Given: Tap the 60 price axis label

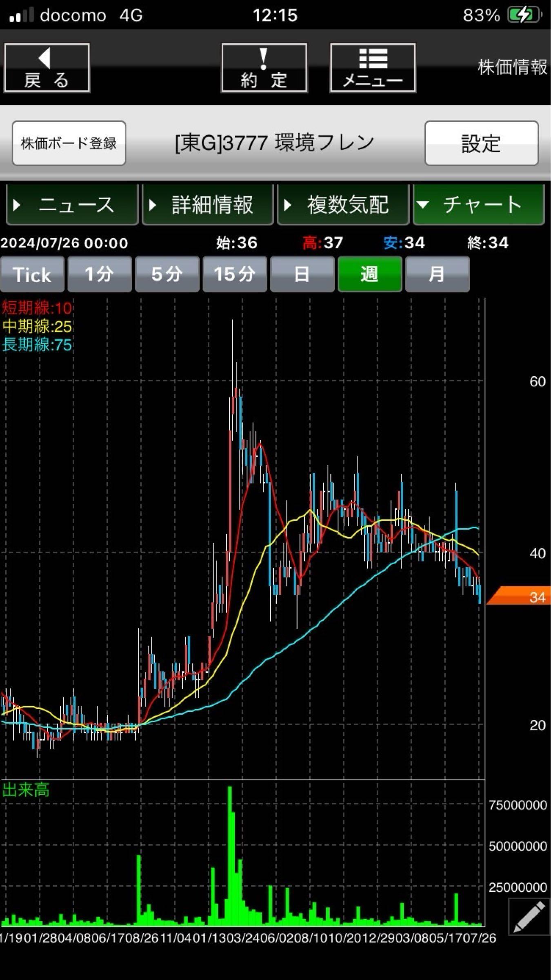Looking at the screenshot, I should (x=537, y=381).
